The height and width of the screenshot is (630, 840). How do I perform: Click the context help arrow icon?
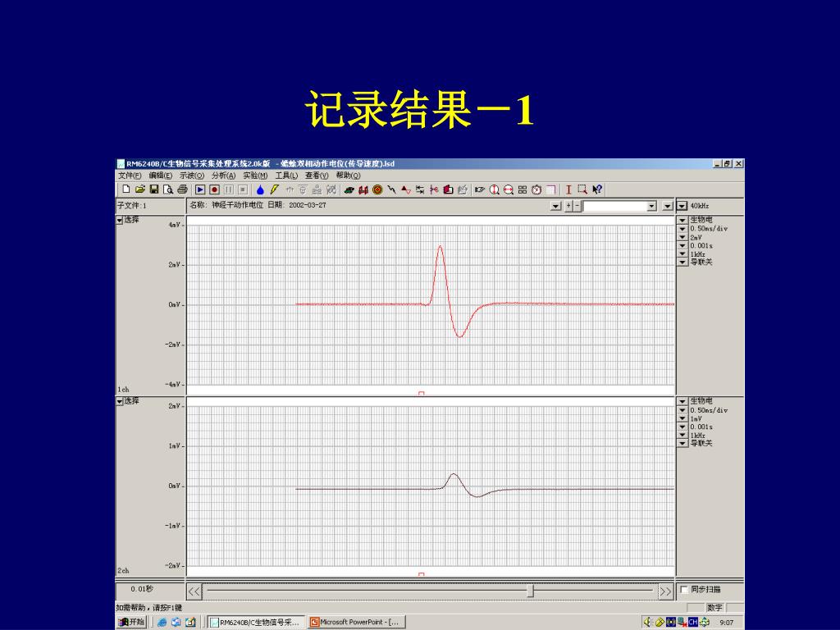[597, 189]
